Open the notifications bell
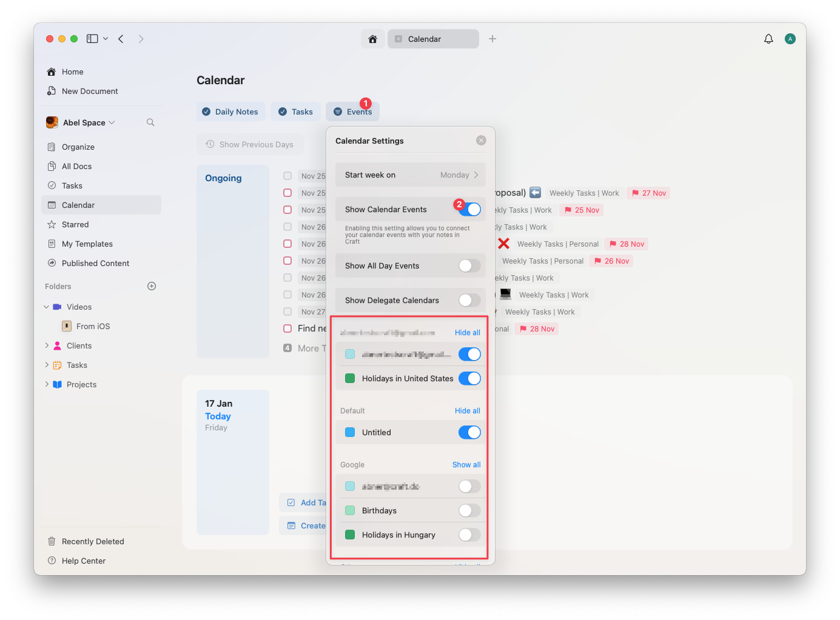 [x=768, y=38]
